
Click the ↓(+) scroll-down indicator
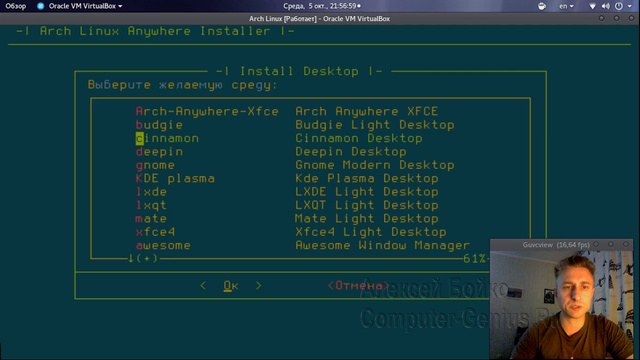[x=143, y=258]
